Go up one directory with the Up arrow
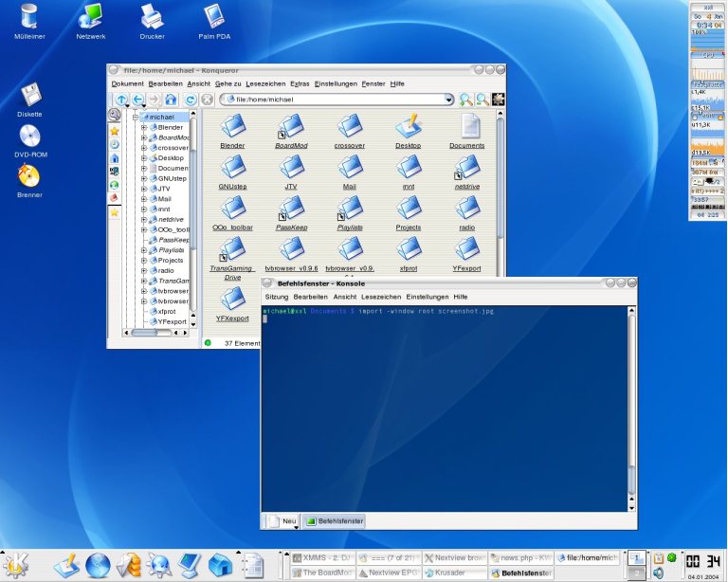Image resolution: width=728 pixels, height=582 pixels. (120, 100)
